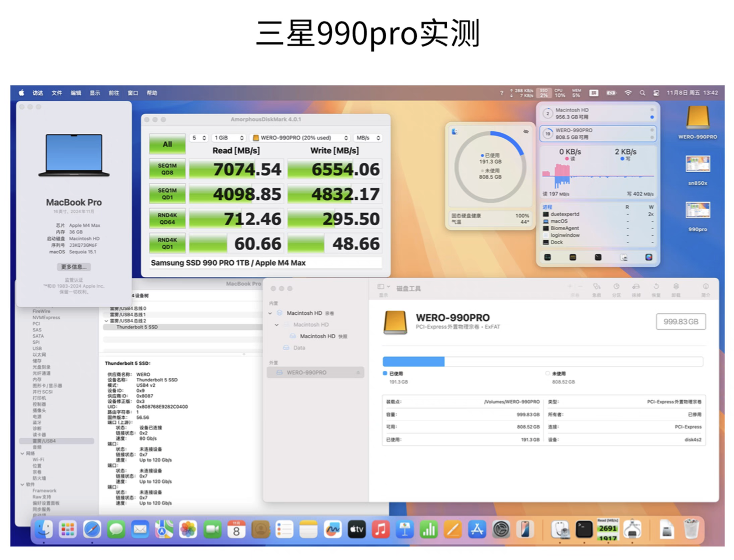Open Spotlight search in menu bar
734x560 pixels.
[642, 93]
